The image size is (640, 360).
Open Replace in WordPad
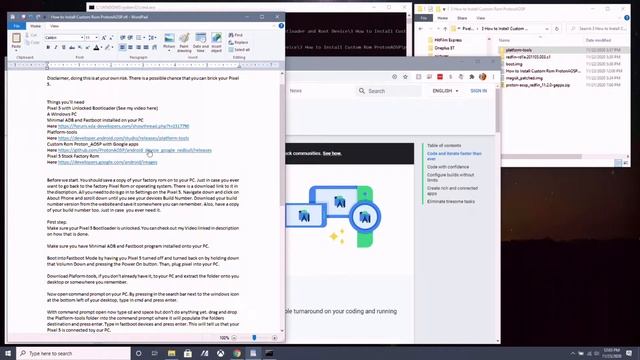[239, 42]
